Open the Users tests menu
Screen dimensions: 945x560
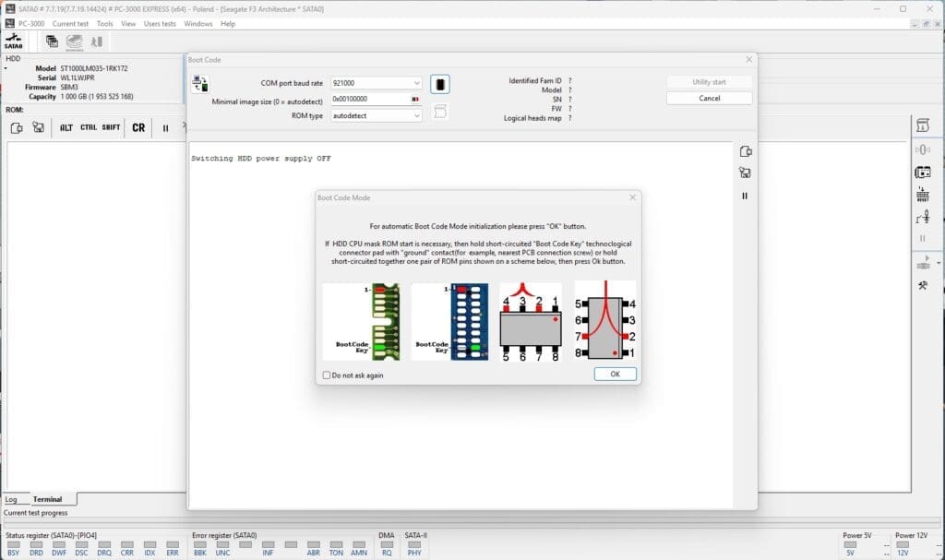pos(160,23)
